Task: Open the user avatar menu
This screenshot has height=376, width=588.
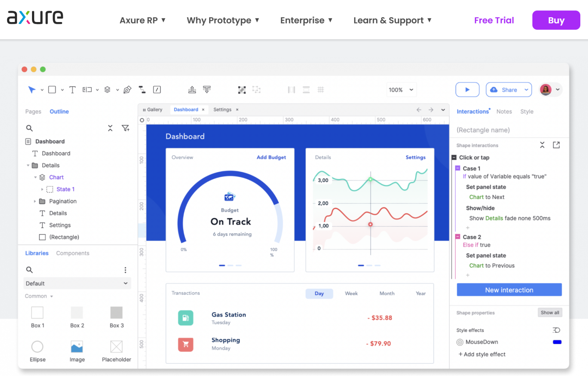Action: coord(551,90)
